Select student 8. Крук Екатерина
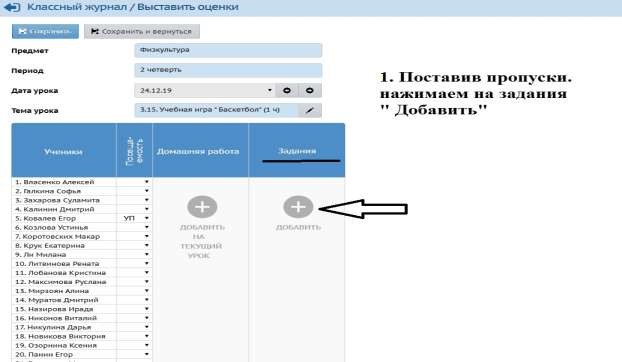Viewport: 622px width, 362px height. (x=50, y=245)
